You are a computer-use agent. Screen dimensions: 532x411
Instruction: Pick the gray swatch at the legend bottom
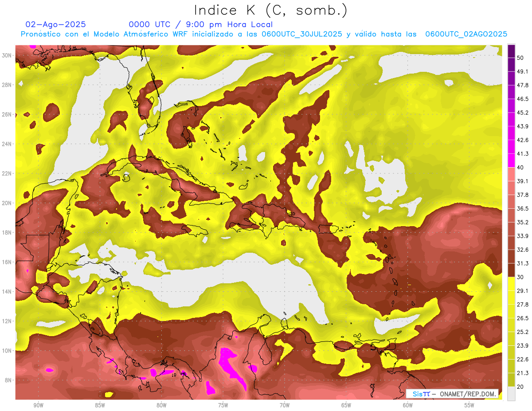click(x=511, y=393)
